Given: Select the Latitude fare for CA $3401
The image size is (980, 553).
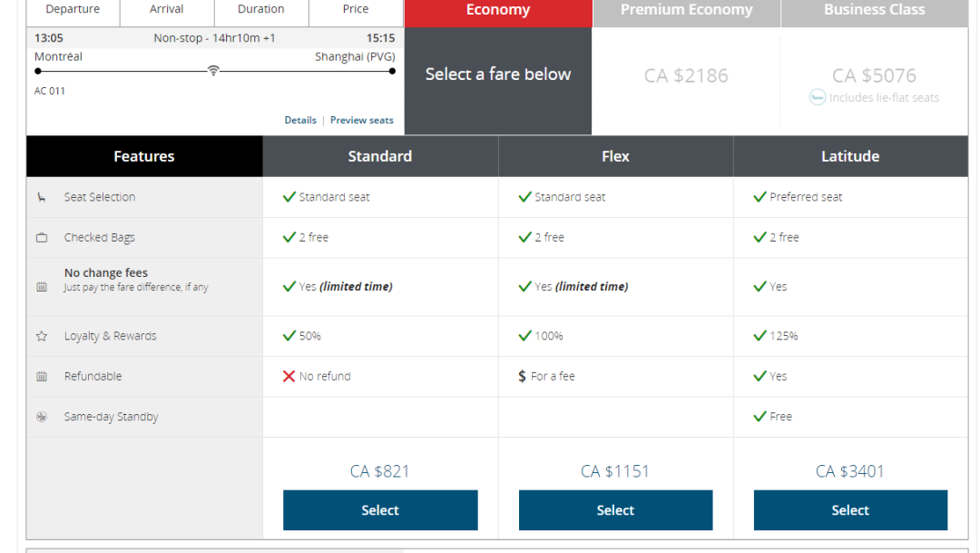Looking at the screenshot, I should click(850, 509).
